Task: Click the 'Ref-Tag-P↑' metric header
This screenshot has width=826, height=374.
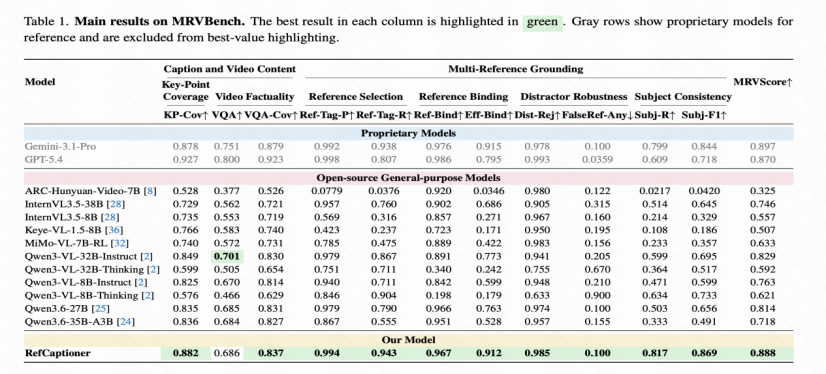Action: click(327, 115)
